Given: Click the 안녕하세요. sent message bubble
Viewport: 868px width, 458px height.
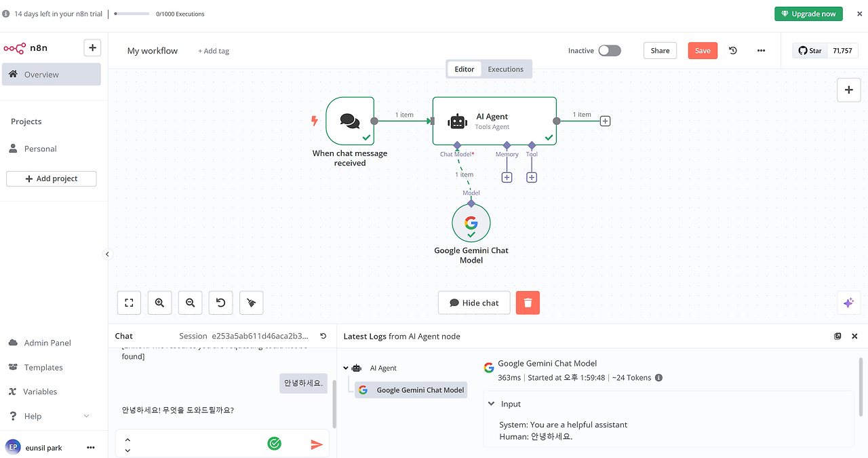Looking at the screenshot, I should pyautogui.click(x=303, y=383).
